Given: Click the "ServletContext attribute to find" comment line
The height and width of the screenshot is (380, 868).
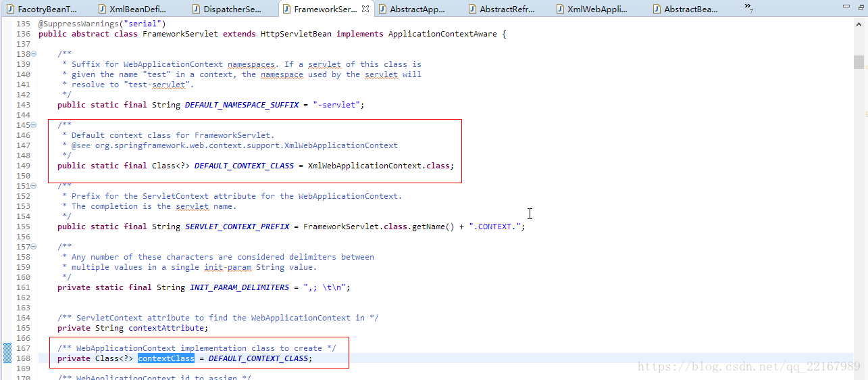Looking at the screenshot, I should point(218,318).
